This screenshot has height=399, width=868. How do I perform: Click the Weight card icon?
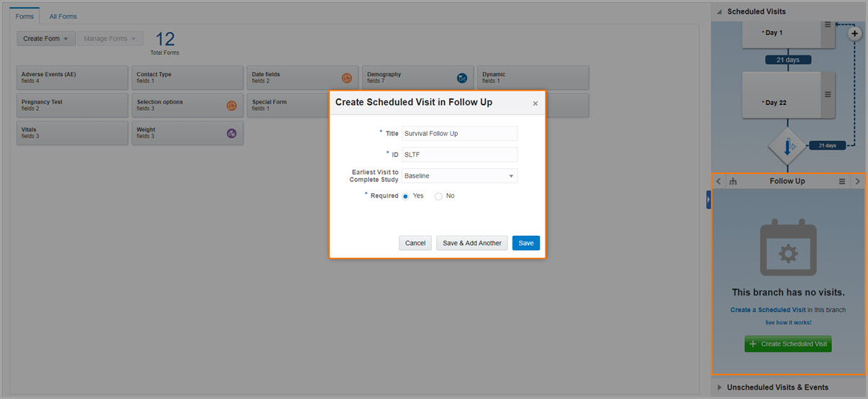click(232, 134)
